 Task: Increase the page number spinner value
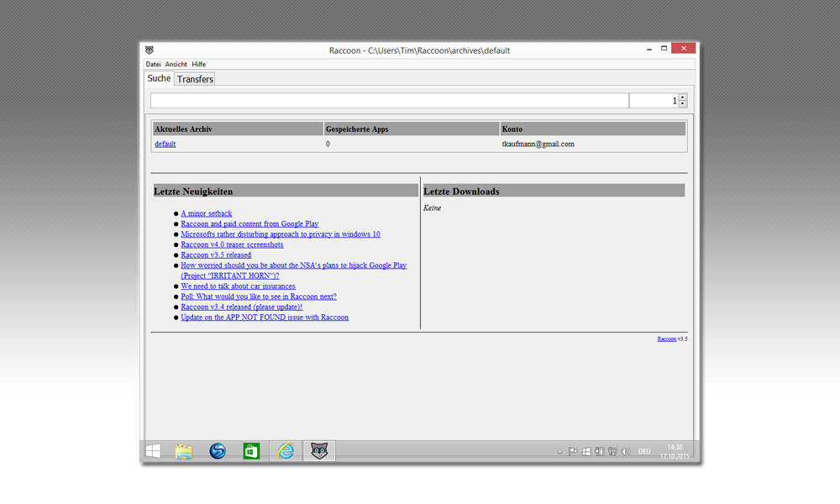[682, 97]
